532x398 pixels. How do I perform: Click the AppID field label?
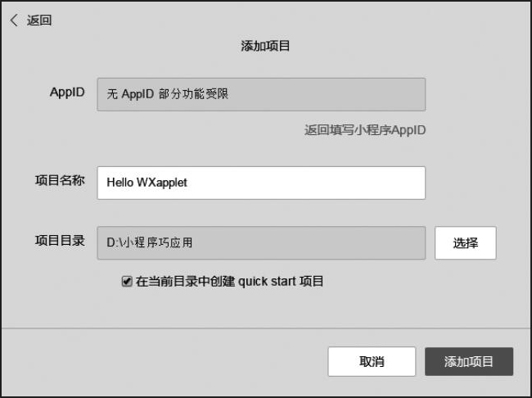coord(67,93)
